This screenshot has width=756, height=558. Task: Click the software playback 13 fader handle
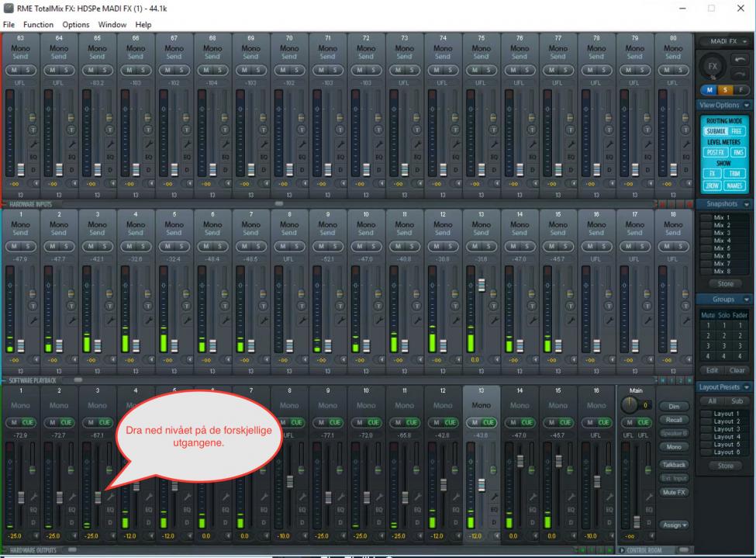[482, 285]
